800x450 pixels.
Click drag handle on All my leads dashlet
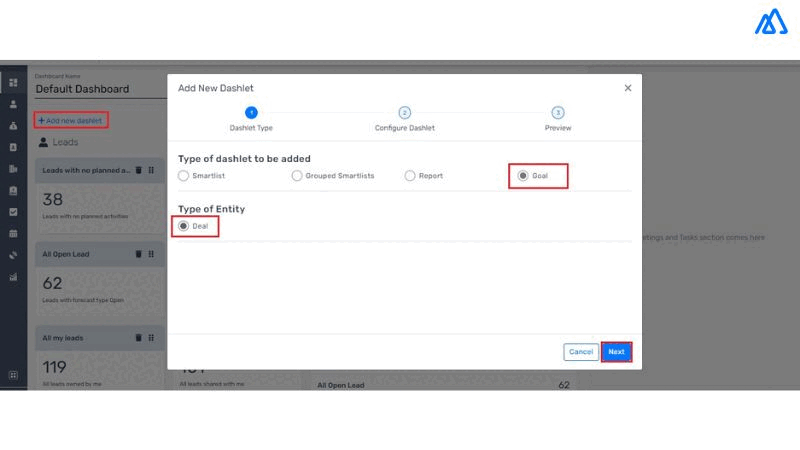pyautogui.click(x=151, y=338)
